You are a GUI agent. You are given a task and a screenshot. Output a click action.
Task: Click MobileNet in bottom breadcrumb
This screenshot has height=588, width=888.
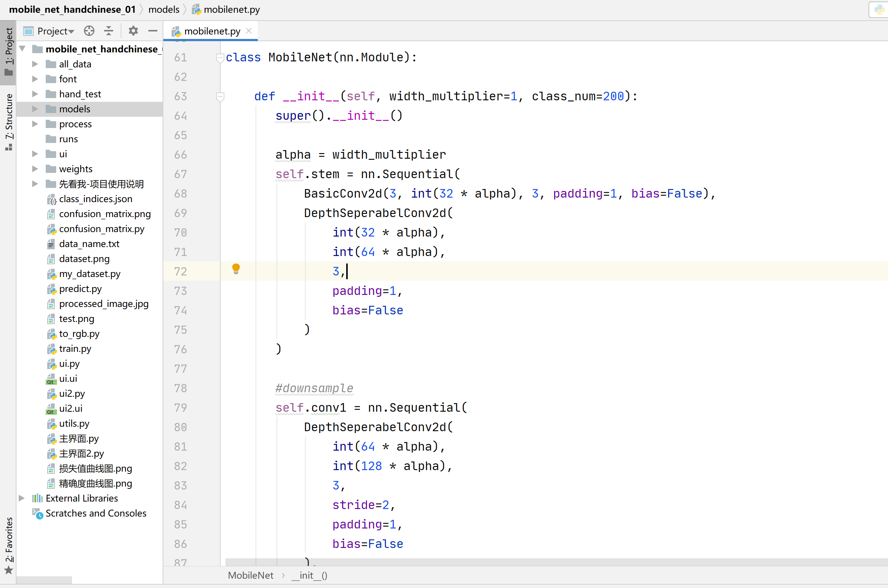[x=250, y=575]
